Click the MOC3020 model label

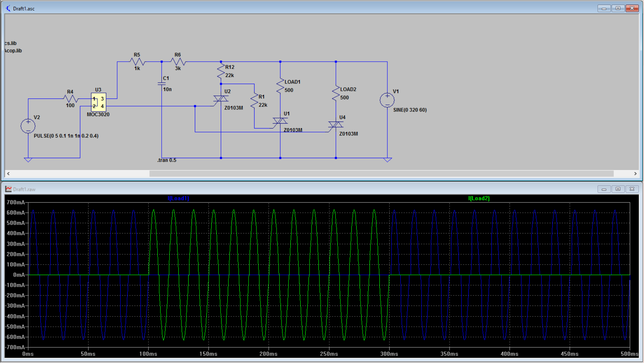tap(98, 114)
